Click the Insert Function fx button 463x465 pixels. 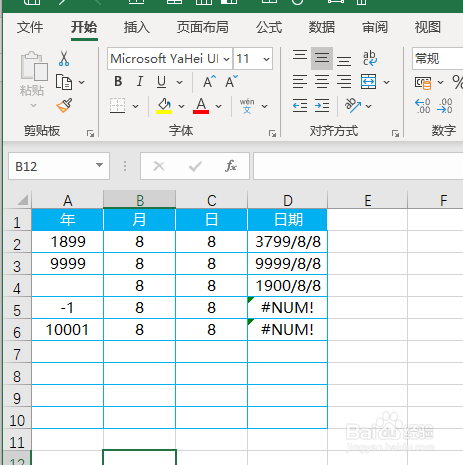(x=231, y=166)
